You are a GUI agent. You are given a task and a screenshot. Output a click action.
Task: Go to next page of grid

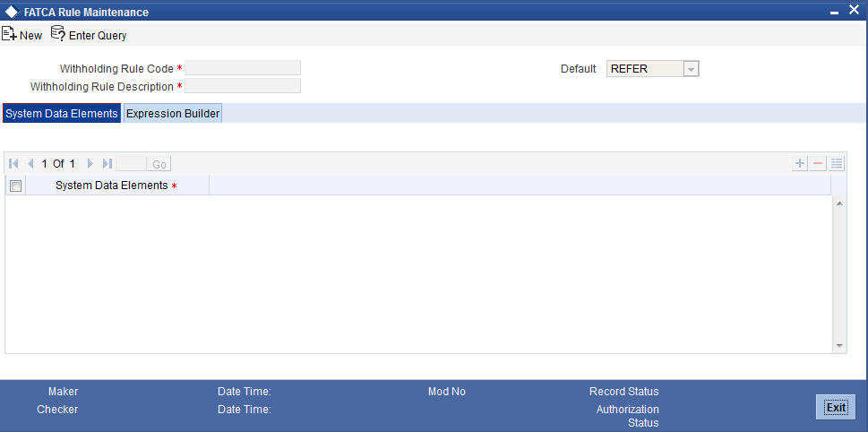point(90,164)
